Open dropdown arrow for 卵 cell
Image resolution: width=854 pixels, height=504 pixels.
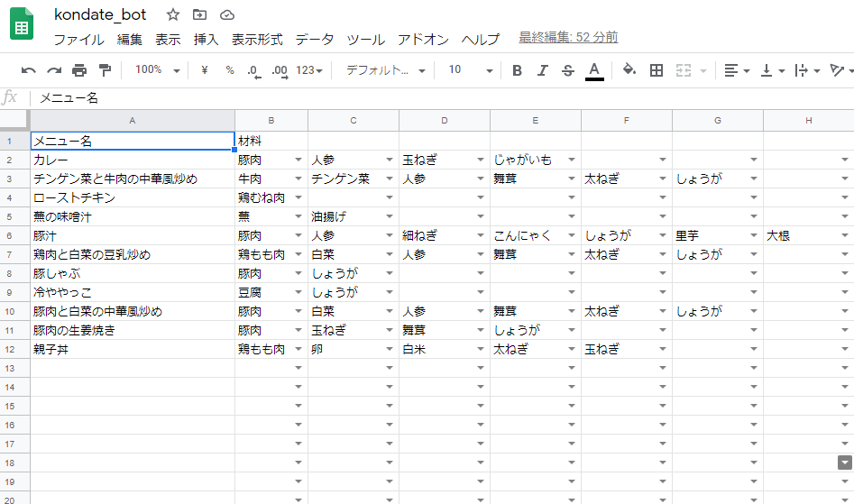[390, 349]
